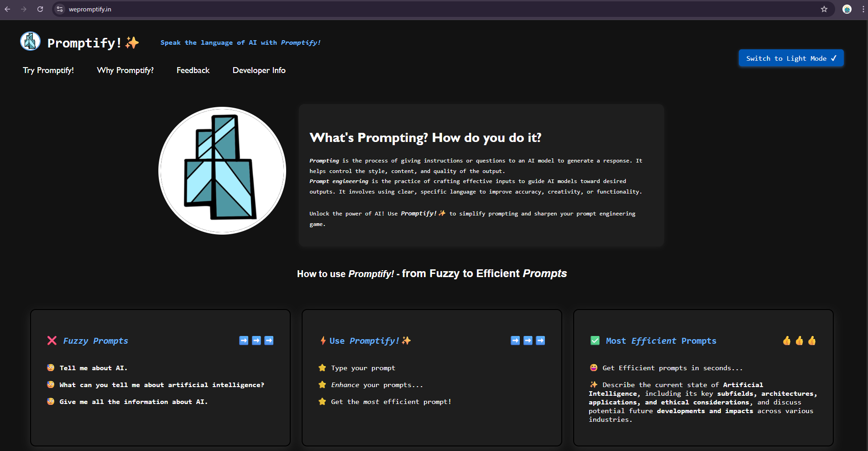Click emoji beside 'Get Efficient prompts in seconds'
The height and width of the screenshot is (451, 868).
(x=594, y=367)
